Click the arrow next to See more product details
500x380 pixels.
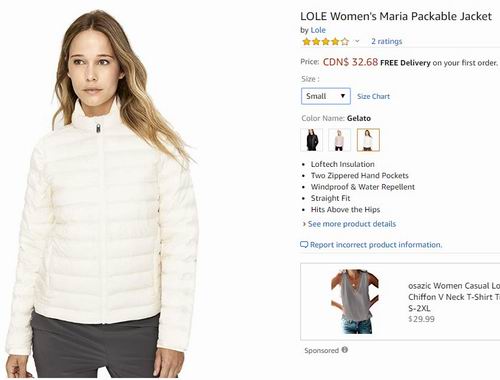304,224
